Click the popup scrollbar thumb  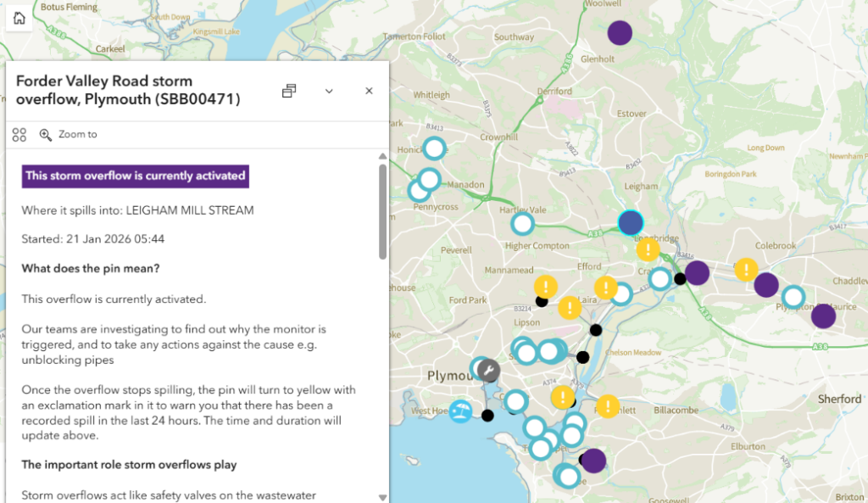[383, 212]
